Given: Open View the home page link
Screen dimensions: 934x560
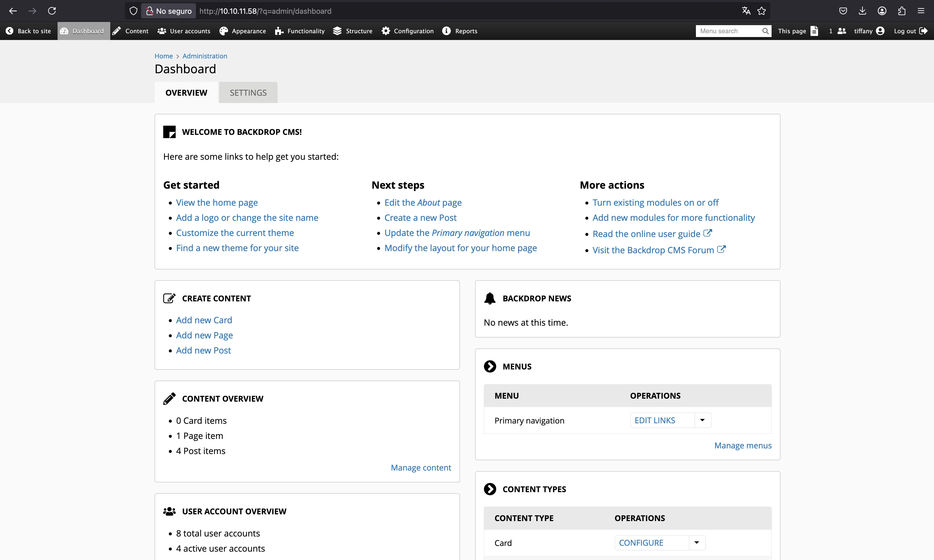Looking at the screenshot, I should [217, 203].
